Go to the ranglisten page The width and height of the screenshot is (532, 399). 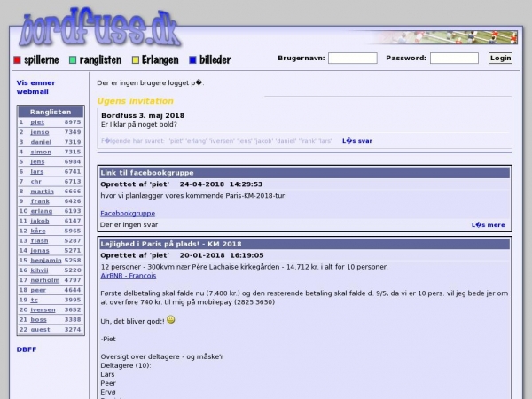click(x=100, y=60)
